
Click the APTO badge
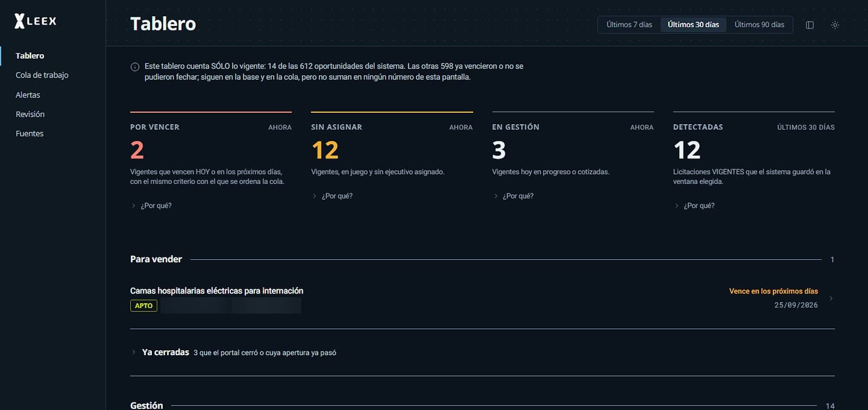coord(144,306)
